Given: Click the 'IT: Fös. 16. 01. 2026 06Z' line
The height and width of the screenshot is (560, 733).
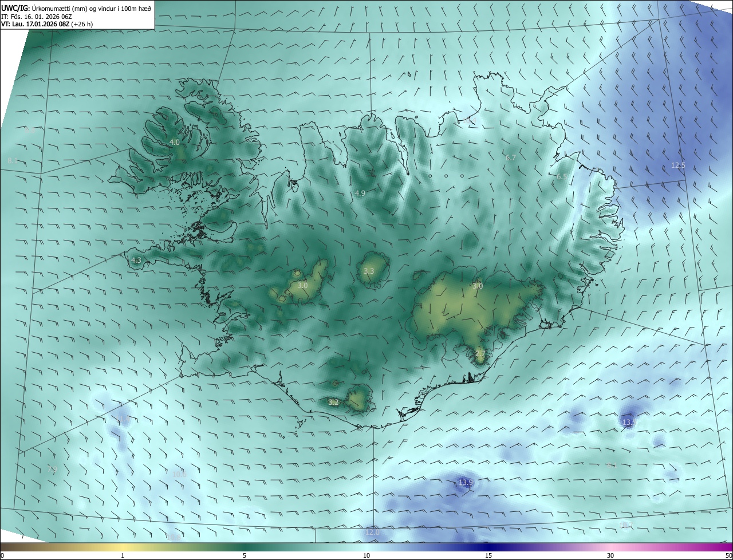Looking at the screenshot, I should pos(36,16).
